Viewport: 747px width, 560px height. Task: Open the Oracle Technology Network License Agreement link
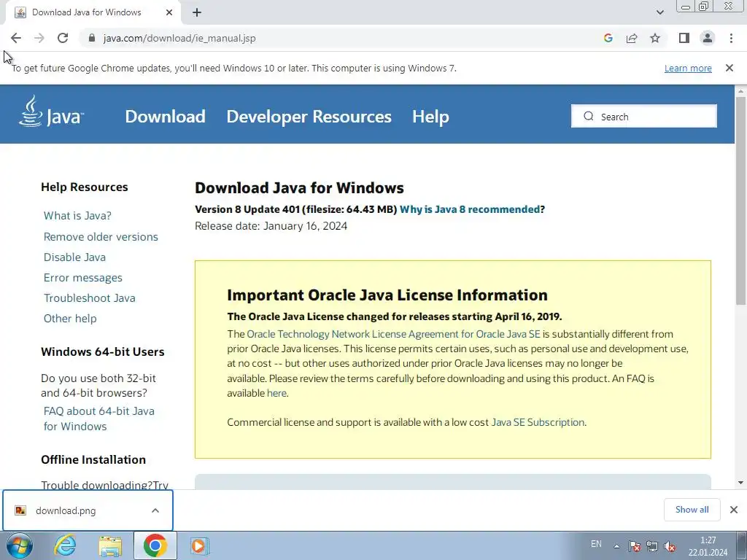pos(393,334)
